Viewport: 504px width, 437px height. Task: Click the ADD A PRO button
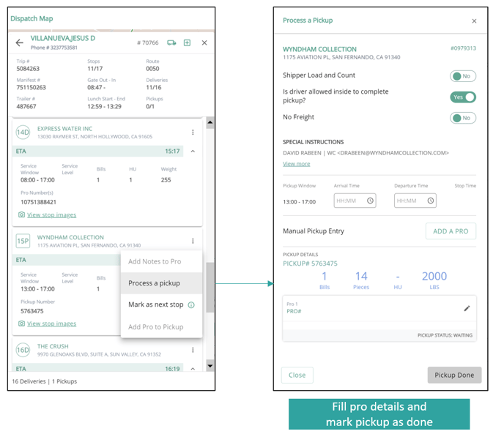(x=451, y=231)
